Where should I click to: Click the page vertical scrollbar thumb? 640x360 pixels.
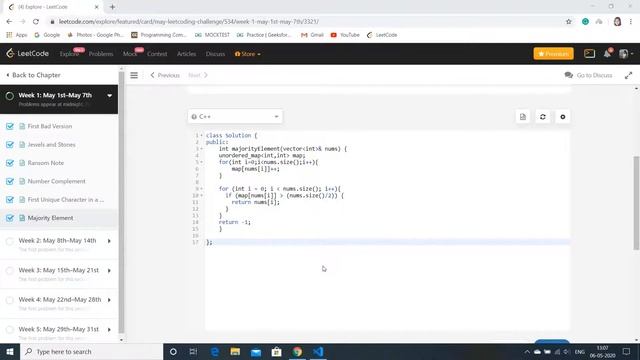(x=636, y=203)
